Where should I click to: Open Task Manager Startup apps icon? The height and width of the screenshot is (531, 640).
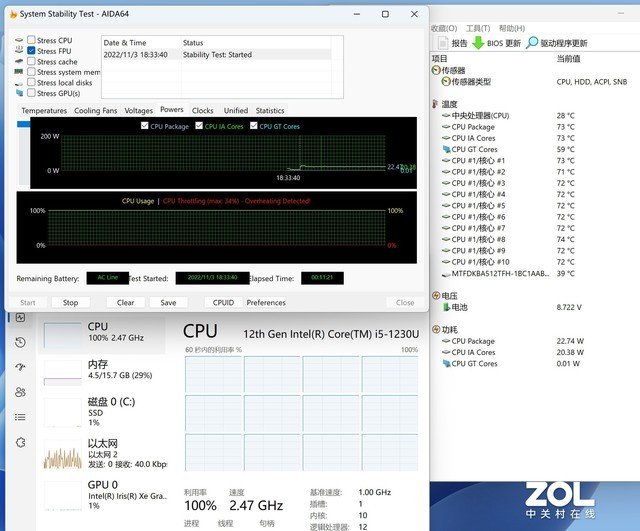pos(20,367)
